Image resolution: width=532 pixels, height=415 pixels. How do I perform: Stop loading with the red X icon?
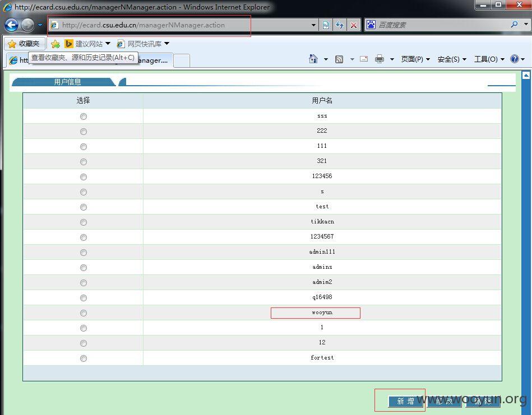pos(354,25)
